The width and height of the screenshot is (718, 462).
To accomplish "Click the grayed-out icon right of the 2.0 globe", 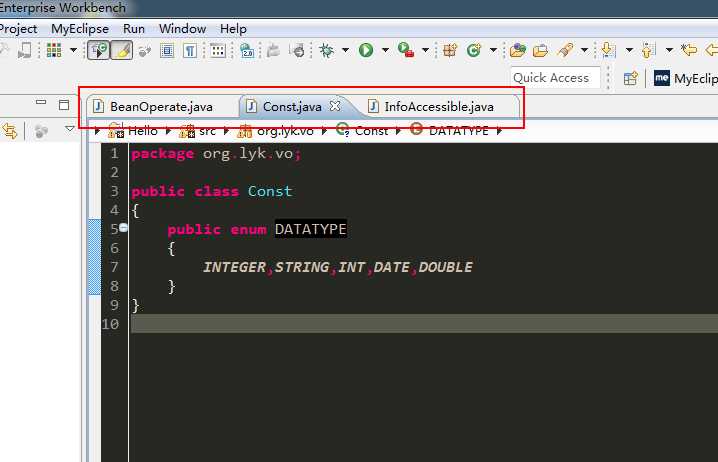I will tap(273, 50).
